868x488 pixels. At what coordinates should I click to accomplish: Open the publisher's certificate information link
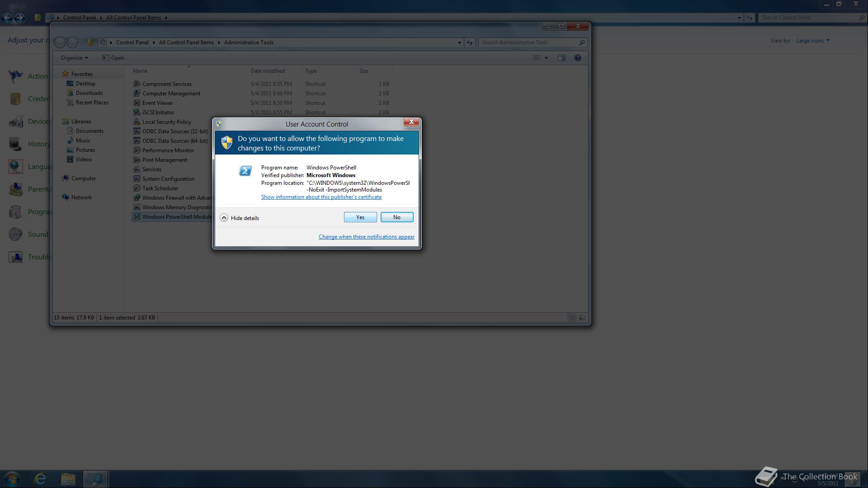[x=321, y=197]
